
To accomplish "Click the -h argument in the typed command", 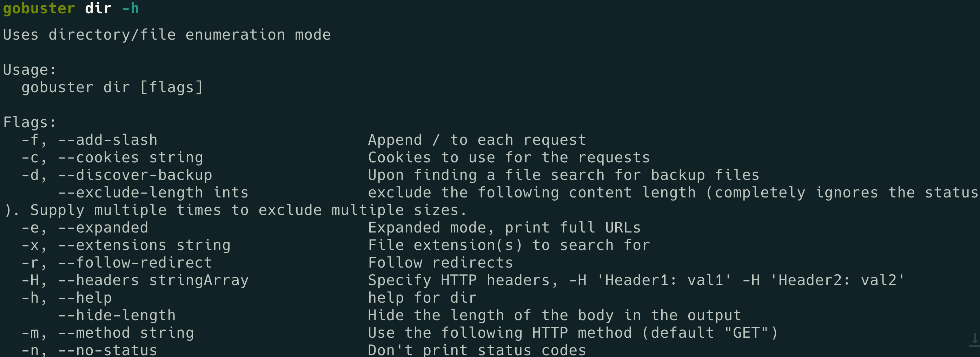I will 131,8.
